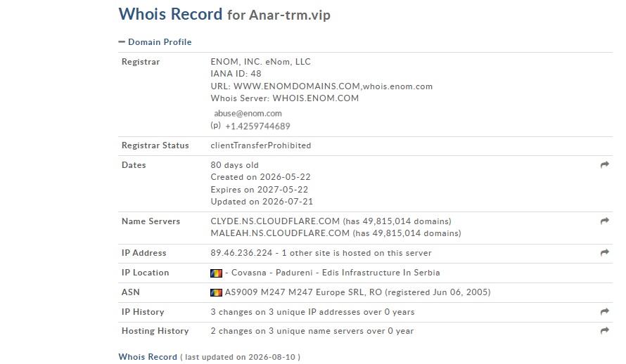Click the flag icon next to AS9009
626x364 pixels.
click(x=216, y=292)
